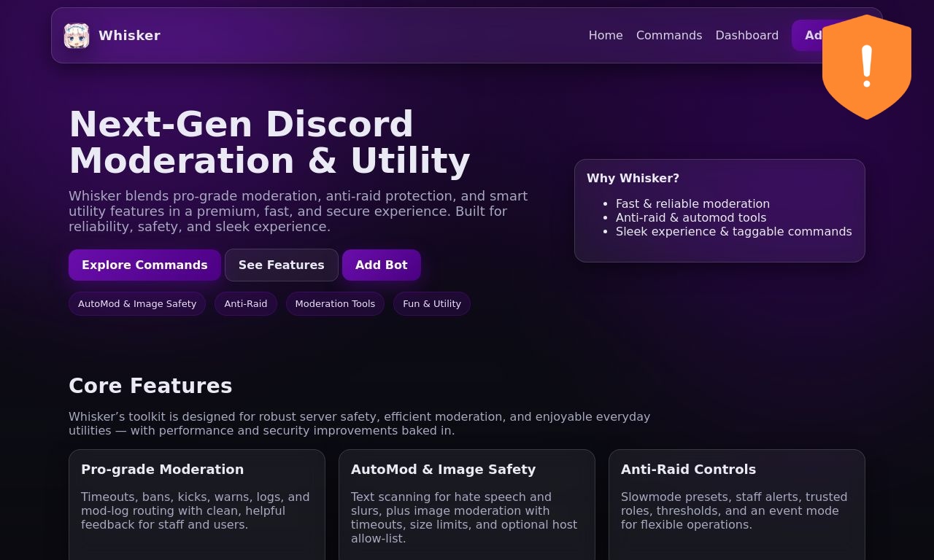Open the Whisker brand name link
Screen dimensions: 934x560
tap(129, 36)
